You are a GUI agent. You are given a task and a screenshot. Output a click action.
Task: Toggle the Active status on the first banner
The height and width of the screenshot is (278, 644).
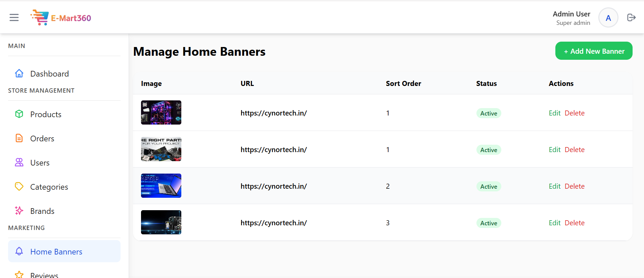pos(489,113)
